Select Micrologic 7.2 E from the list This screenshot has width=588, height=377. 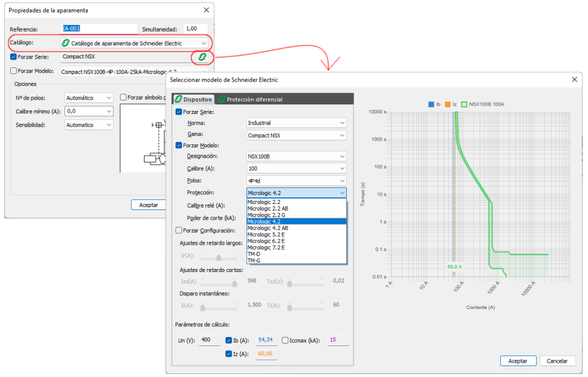296,248
